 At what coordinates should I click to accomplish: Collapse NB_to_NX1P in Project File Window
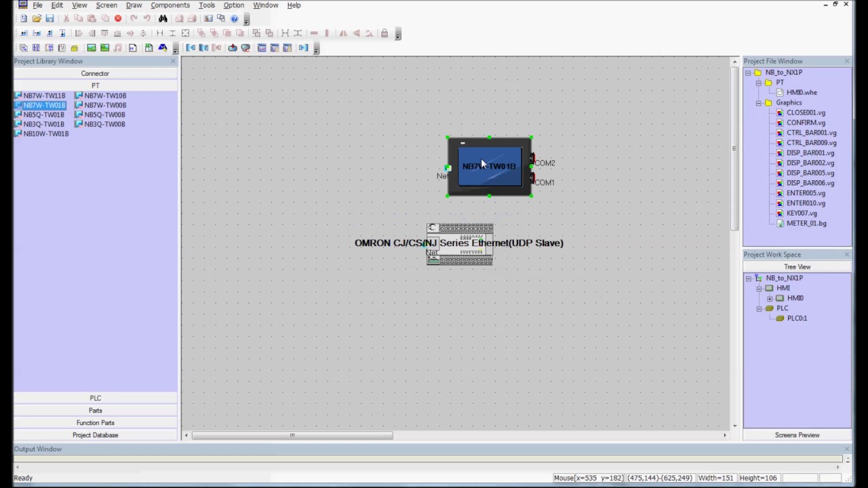pyautogui.click(x=748, y=73)
